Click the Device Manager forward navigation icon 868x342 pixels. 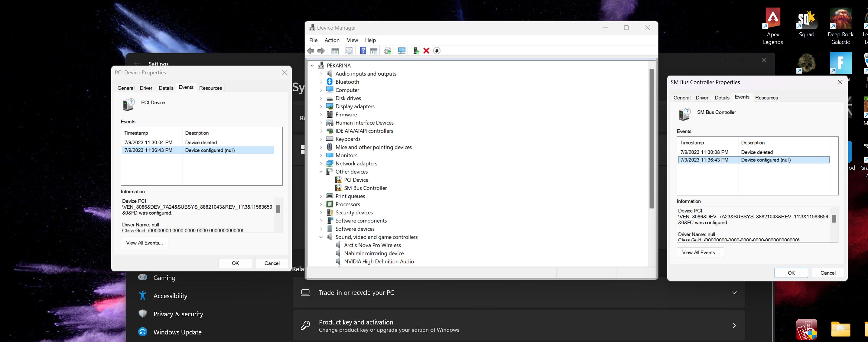tap(321, 50)
